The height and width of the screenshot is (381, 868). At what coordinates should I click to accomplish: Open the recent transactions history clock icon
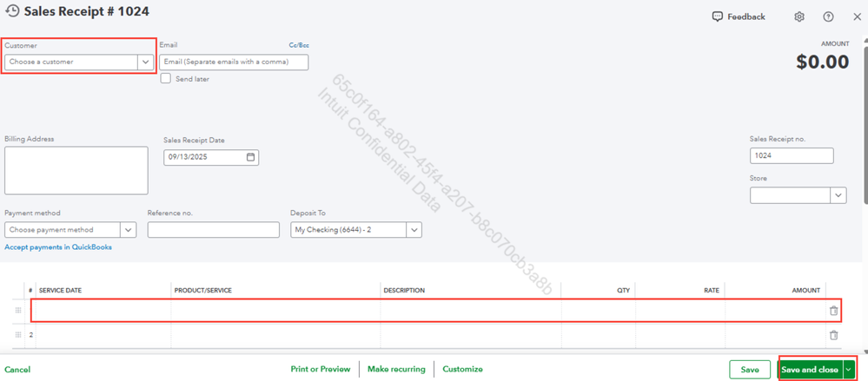(11, 11)
